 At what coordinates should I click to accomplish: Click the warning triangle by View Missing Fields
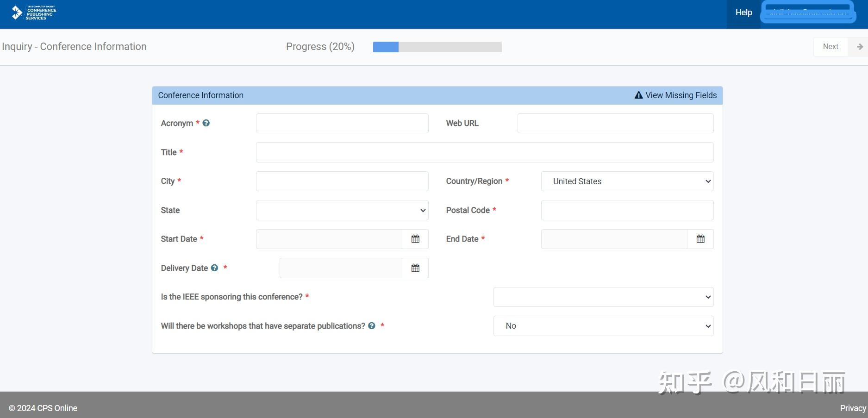(638, 95)
